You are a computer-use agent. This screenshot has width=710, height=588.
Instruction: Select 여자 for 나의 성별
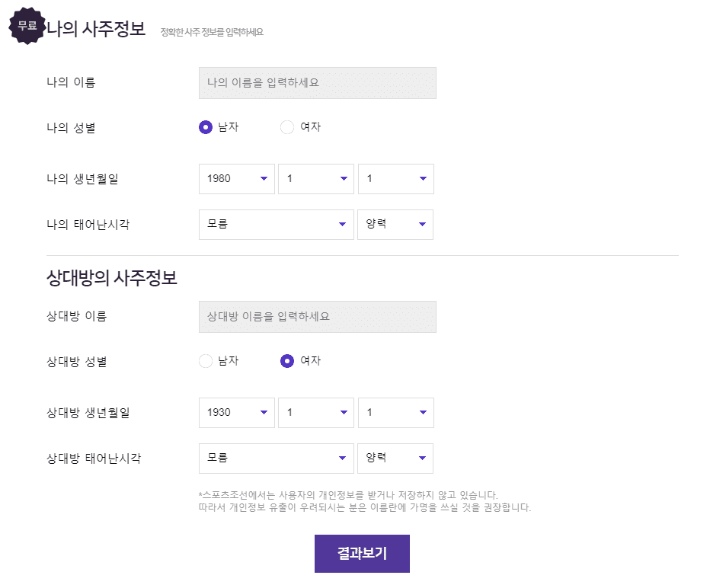click(x=287, y=127)
